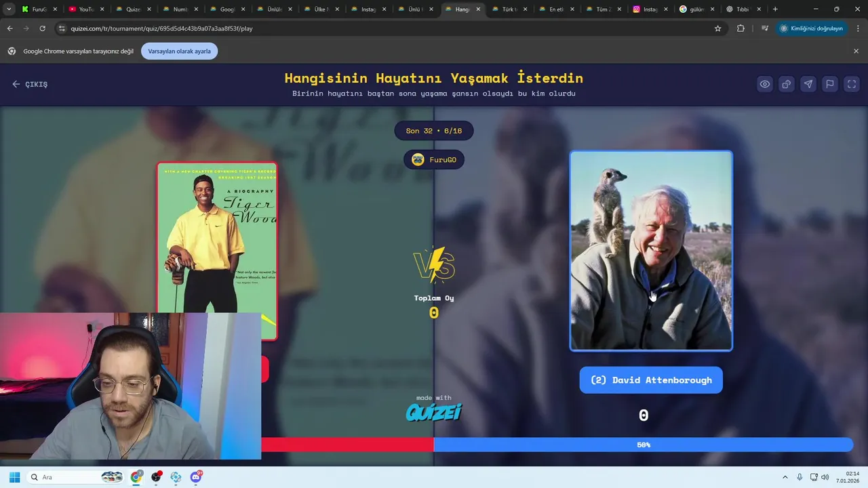Set Chrome as default with Varsayılan olarak ayarla
This screenshot has height=488, width=868.
179,52
